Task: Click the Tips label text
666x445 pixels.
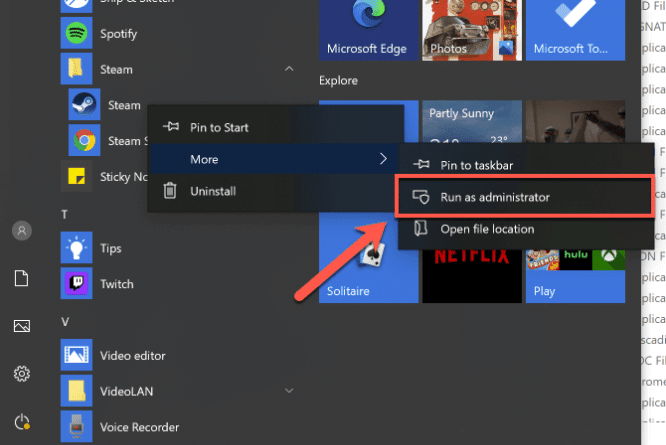Action: click(111, 248)
